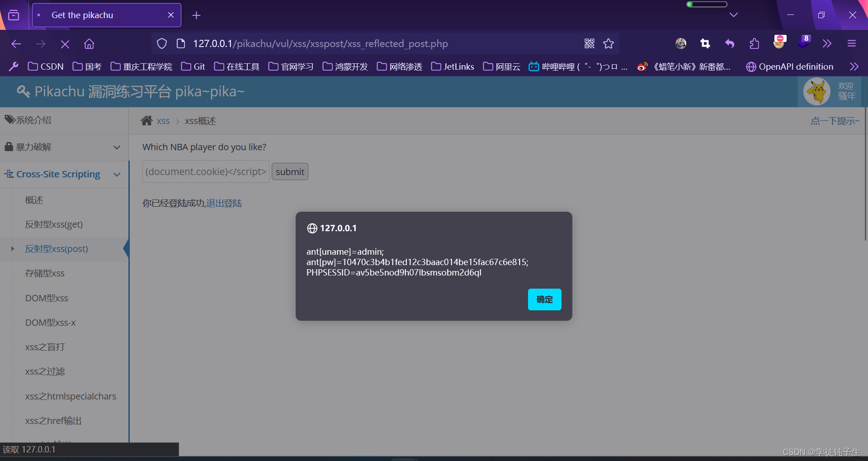Click the browser back arrow
868x461 pixels.
16,44
